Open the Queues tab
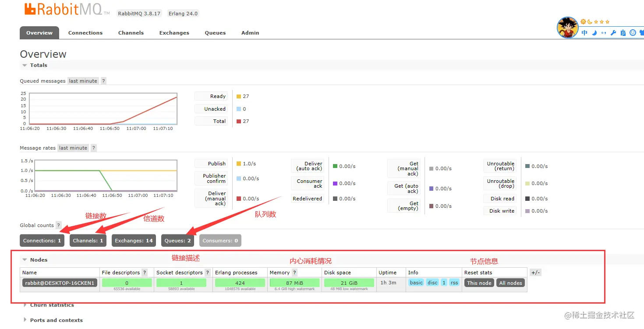This screenshot has width=644, height=329. point(215,33)
